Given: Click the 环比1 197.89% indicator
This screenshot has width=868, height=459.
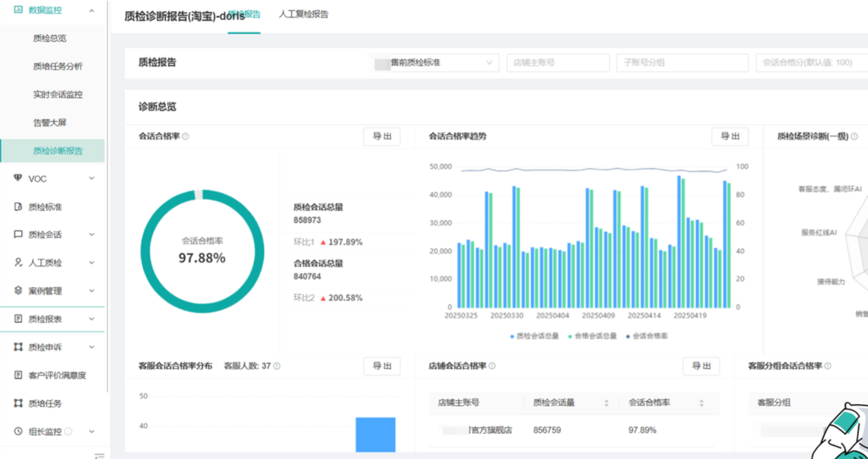Looking at the screenshot, I should click(x=328, y=242).
